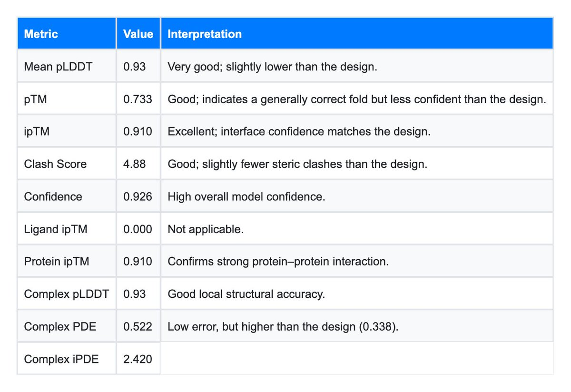Click the Interpretation column header

click(x=205, y=34)
